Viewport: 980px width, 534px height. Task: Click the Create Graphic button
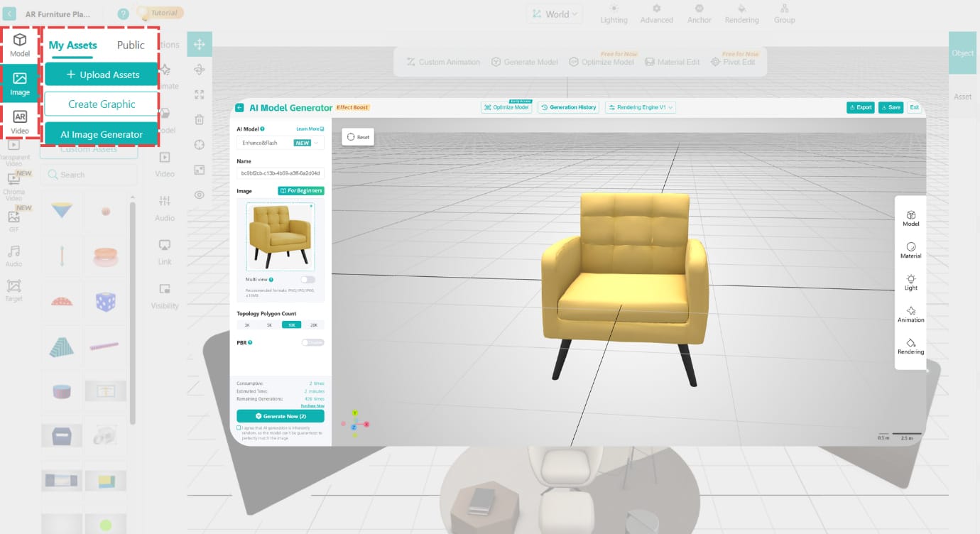click(102, 104)
